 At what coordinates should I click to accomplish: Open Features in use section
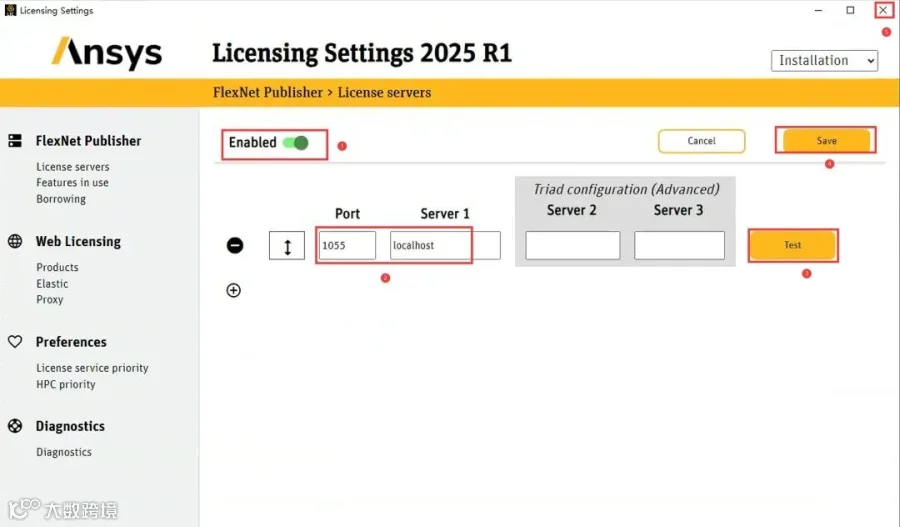click(x=72, y=183)
